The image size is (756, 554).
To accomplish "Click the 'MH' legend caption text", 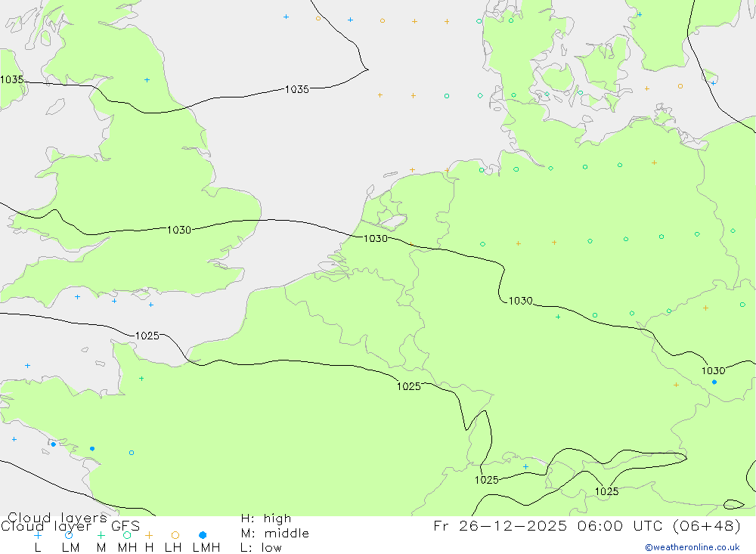I will pyautogui.click(x=127, y=548).
